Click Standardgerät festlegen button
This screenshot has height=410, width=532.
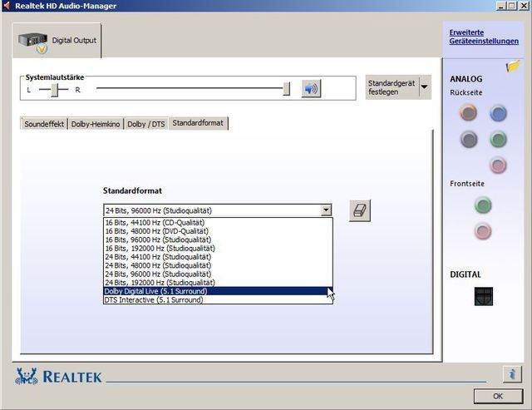[x=392, y=87]
